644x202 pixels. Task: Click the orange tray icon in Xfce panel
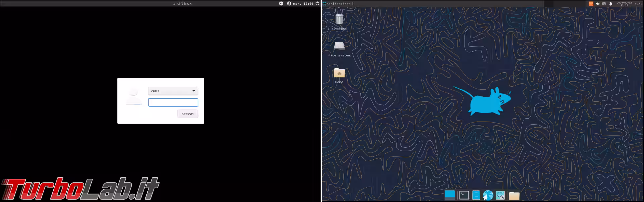tap(591, 4)
